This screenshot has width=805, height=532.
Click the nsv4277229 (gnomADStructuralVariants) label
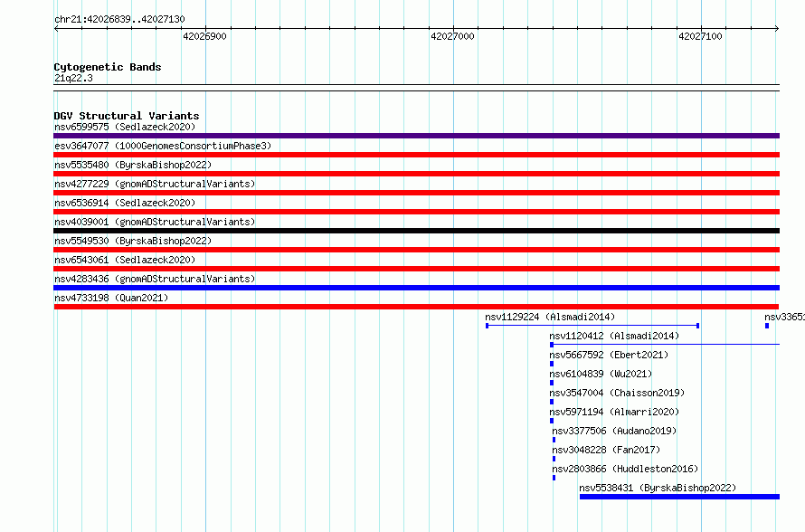155,184
